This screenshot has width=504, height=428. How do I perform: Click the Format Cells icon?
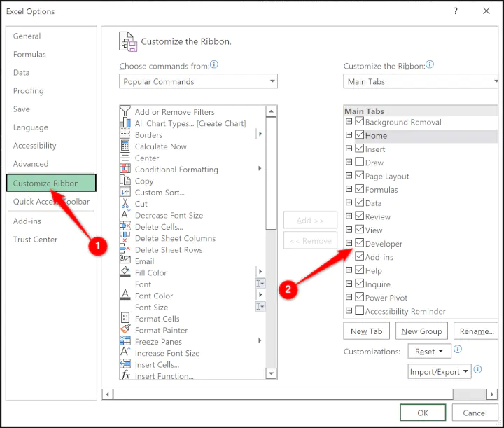click(x=125, y=318)
